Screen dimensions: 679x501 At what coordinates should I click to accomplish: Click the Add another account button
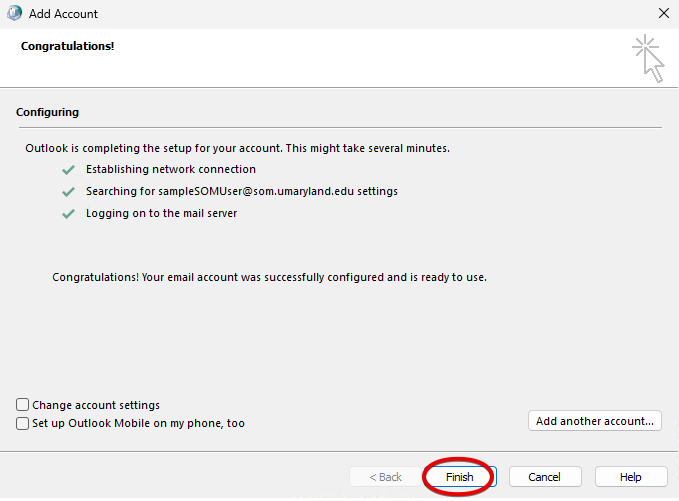click(594, 421)
